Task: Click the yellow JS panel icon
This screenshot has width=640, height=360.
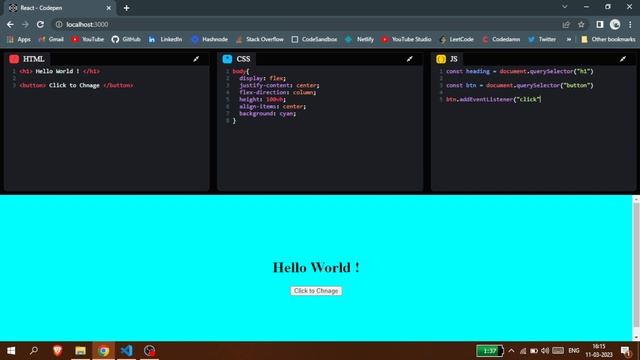Action: (x=441, y=59)
